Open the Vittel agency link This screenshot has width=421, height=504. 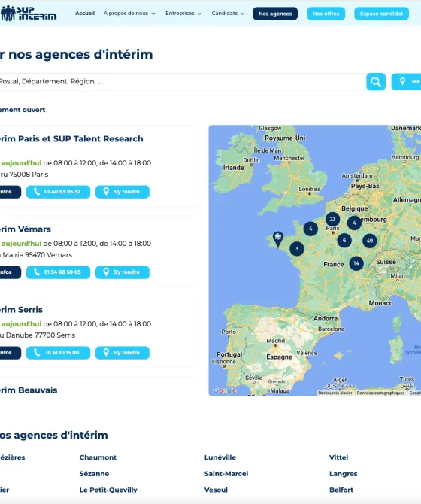338,457
